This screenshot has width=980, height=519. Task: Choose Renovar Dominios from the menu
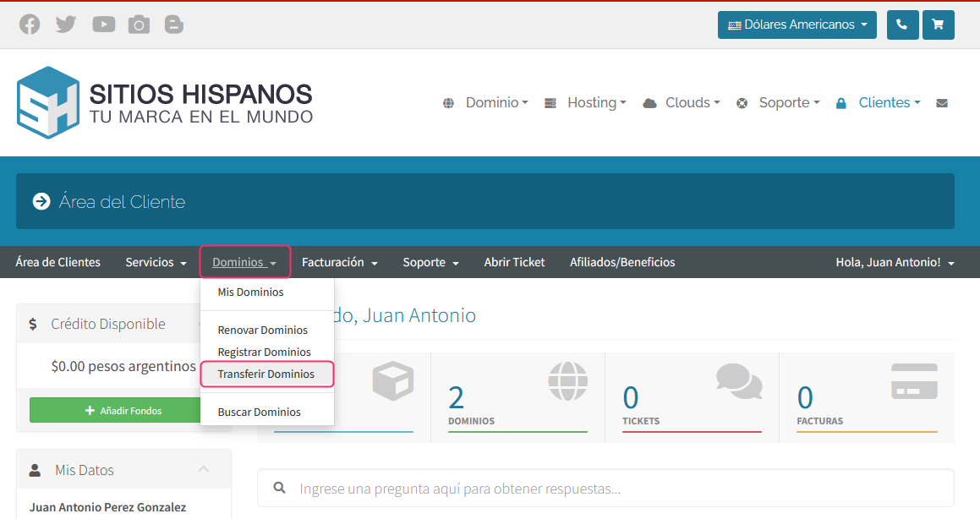[263, 330]
